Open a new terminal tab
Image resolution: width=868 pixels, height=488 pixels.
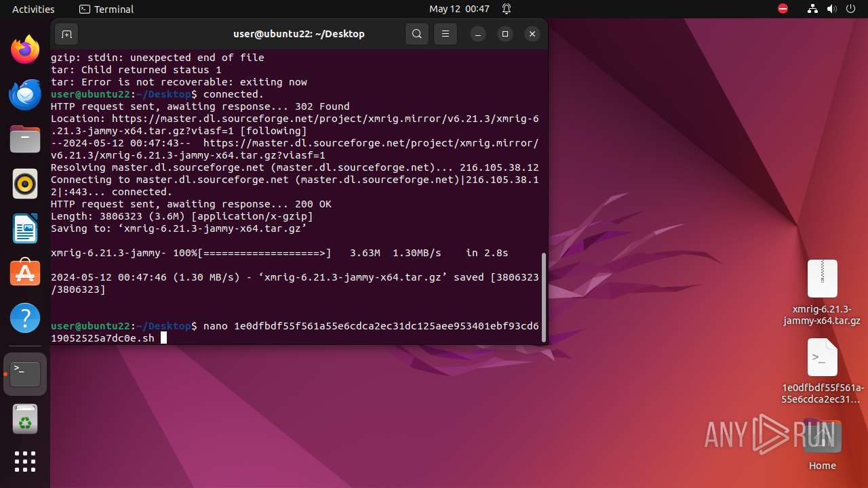(x=66, y=34)
